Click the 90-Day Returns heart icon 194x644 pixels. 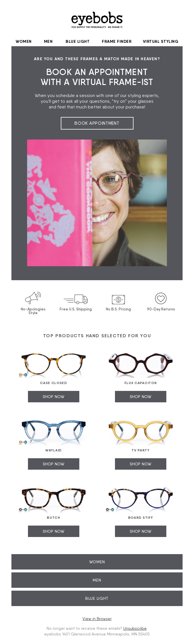161,298
